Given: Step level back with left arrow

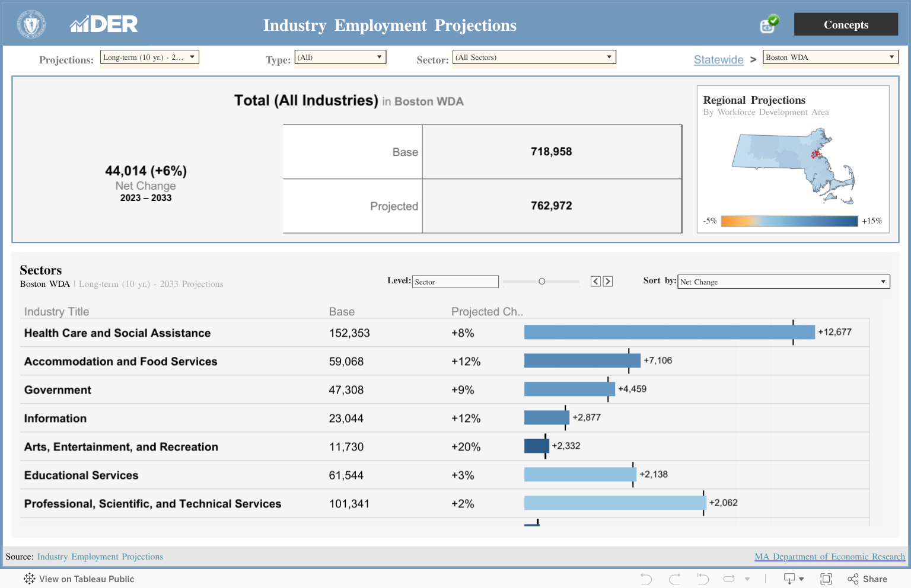Looking at the screenshot, I should pyautogui.click(x=595, y=282).
